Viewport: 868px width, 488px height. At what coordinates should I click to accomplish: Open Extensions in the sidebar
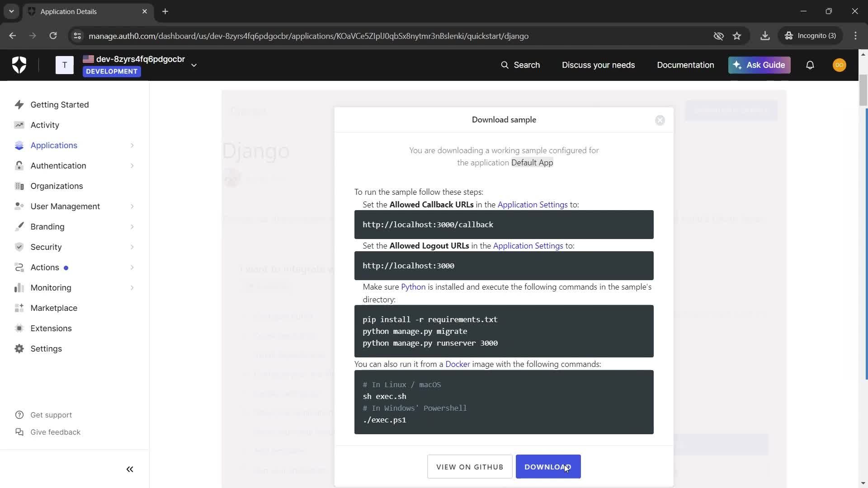coord(51,328)
